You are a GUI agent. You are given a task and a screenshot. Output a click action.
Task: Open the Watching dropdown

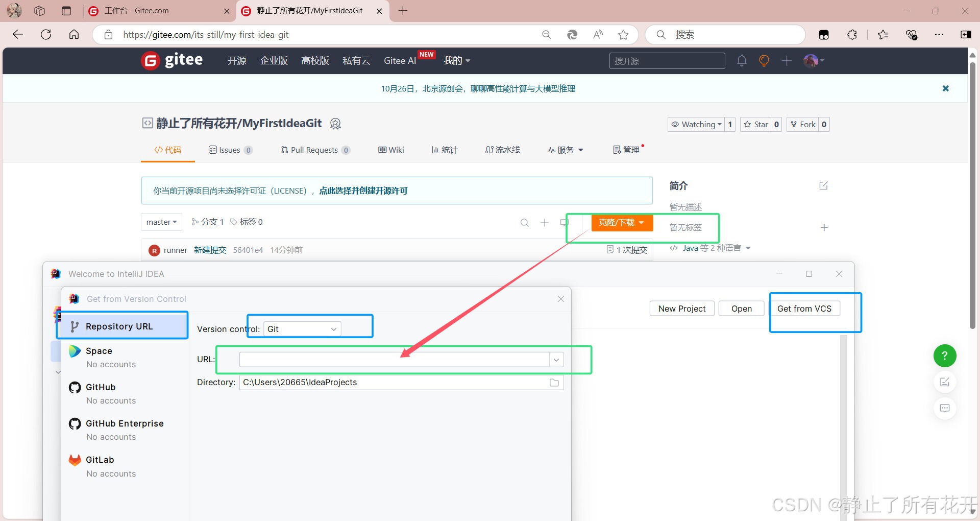point(696,124)
